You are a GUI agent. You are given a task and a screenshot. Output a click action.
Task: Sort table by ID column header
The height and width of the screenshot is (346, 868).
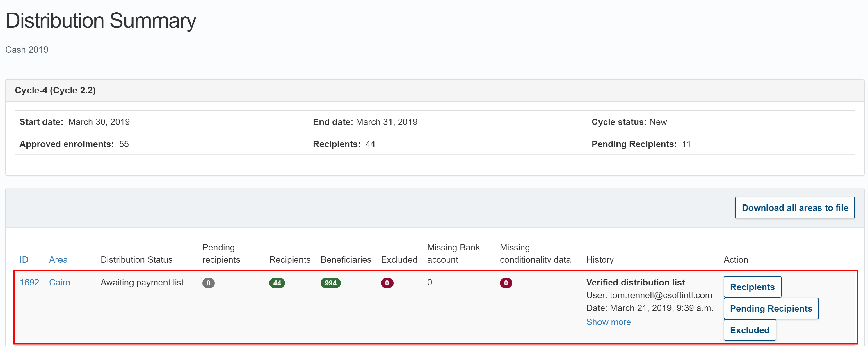coord(24,260)
